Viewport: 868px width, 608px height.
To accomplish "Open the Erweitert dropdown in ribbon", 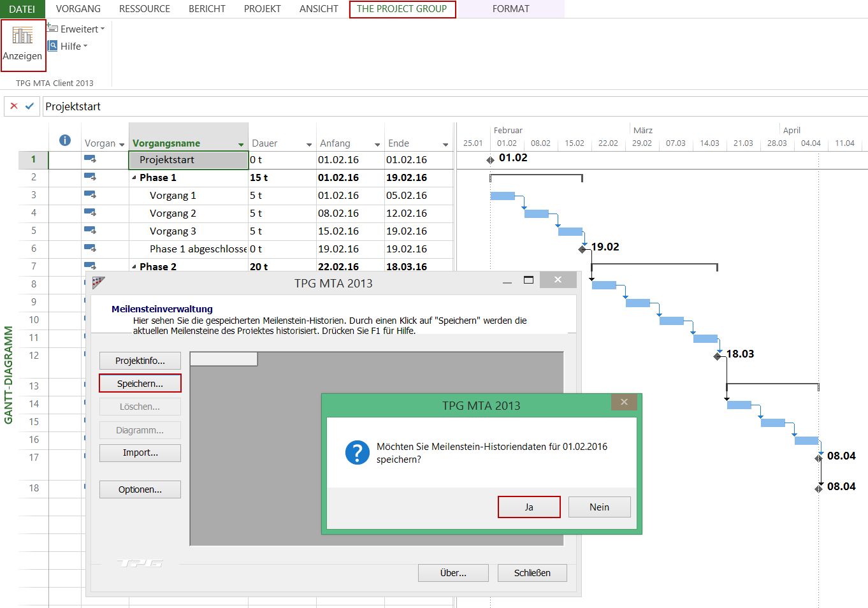I will 79,29.
